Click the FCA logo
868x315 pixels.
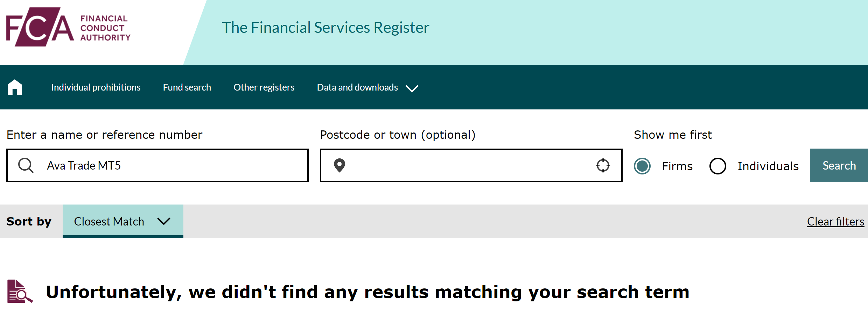tap(68, 27)
